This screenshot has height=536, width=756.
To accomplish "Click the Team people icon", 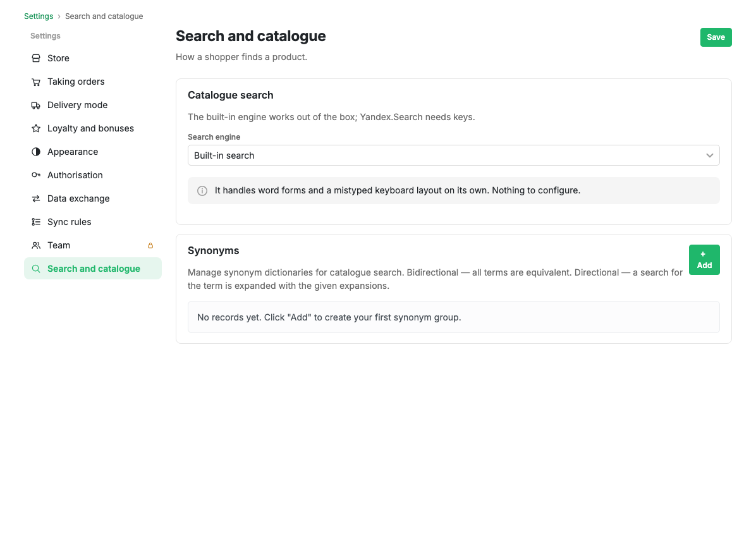I will coord(36,245).
